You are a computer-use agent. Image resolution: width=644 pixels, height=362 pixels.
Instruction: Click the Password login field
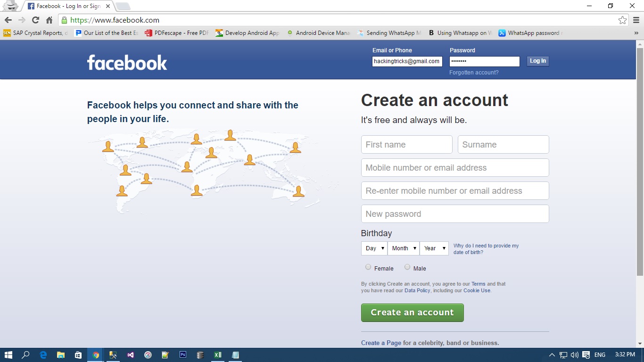pos(485,61)
